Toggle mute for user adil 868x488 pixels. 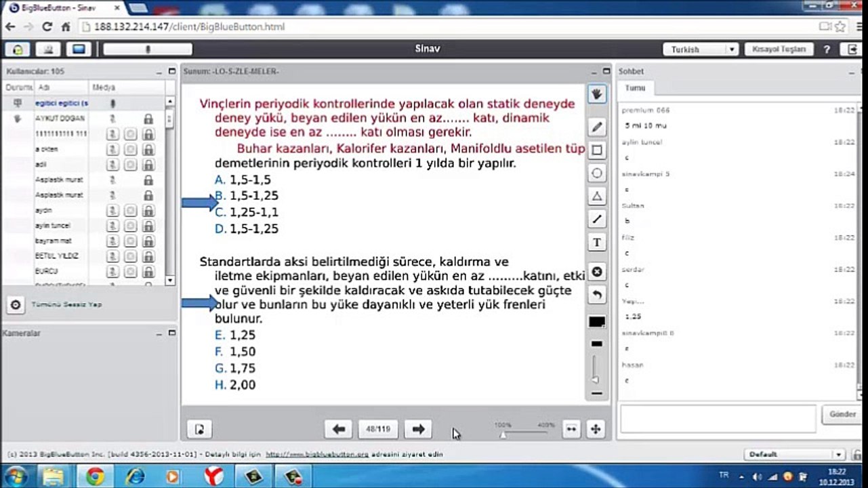(114, 164)
